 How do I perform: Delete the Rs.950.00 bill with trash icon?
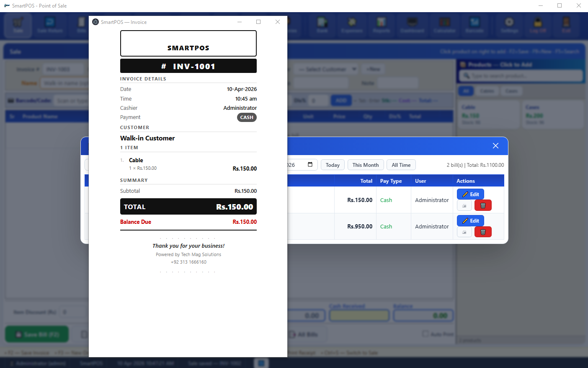click(482, 232)
